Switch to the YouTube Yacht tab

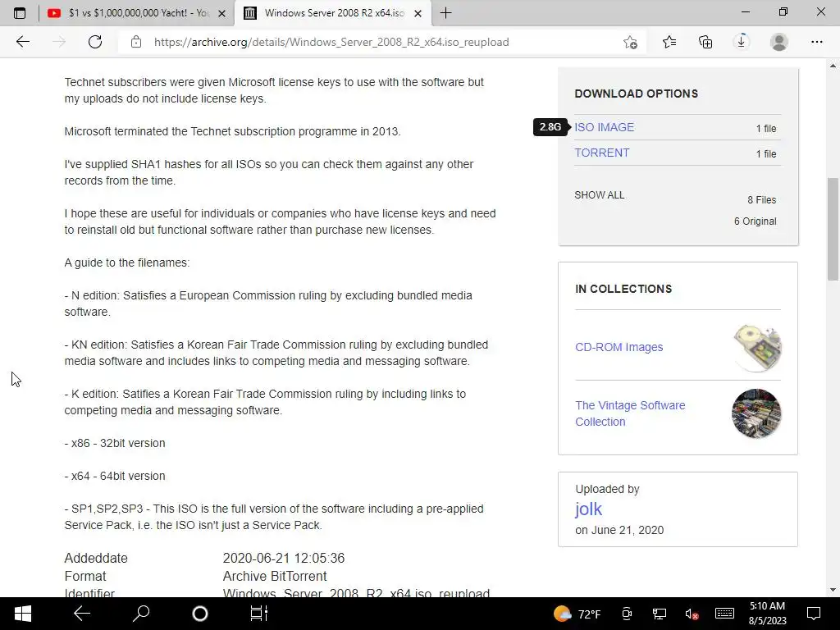136,13
